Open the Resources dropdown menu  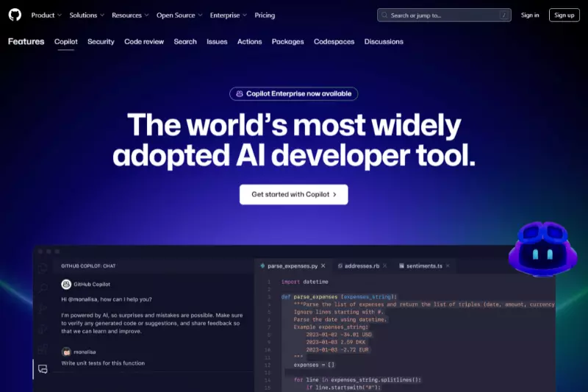[130, 15]
